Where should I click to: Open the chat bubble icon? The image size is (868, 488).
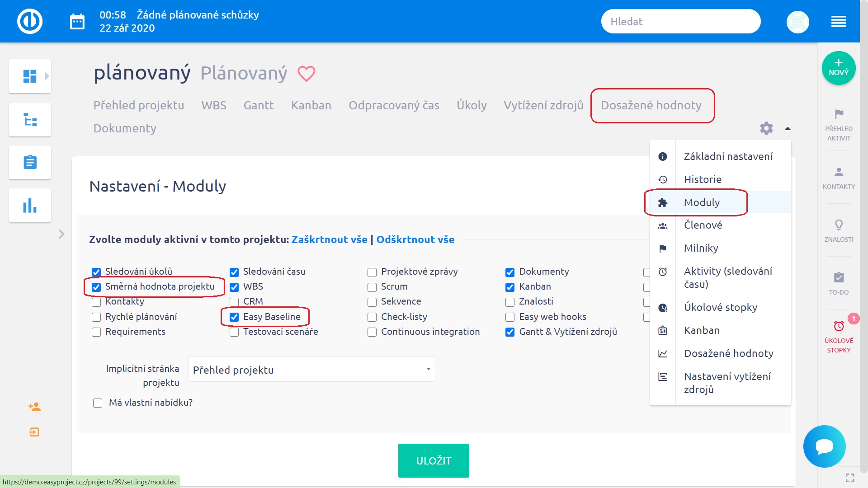tap(824, 446)
